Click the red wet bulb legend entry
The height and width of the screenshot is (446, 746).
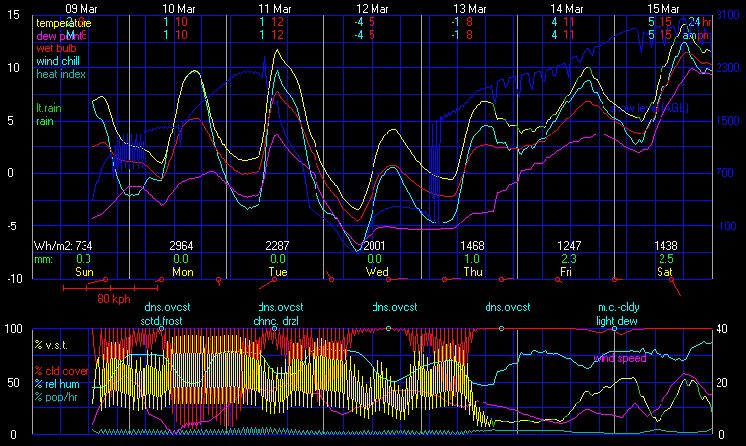coord(56,48)
